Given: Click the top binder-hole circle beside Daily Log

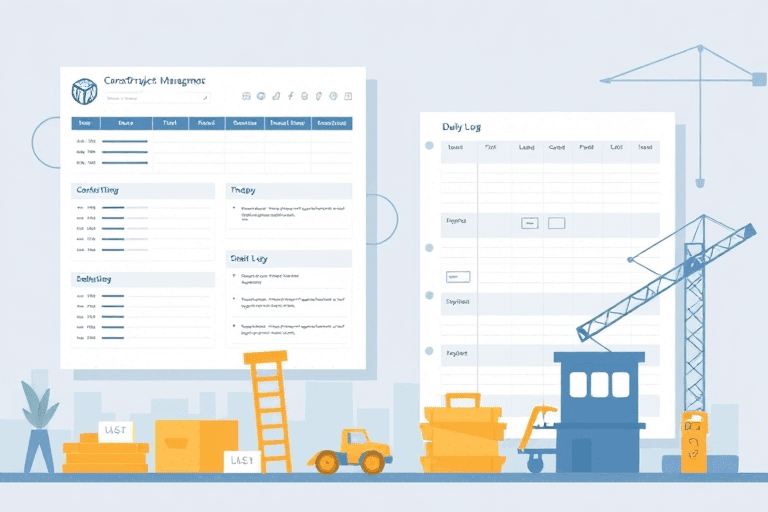Looking at the screenshot, I should 428,146.
